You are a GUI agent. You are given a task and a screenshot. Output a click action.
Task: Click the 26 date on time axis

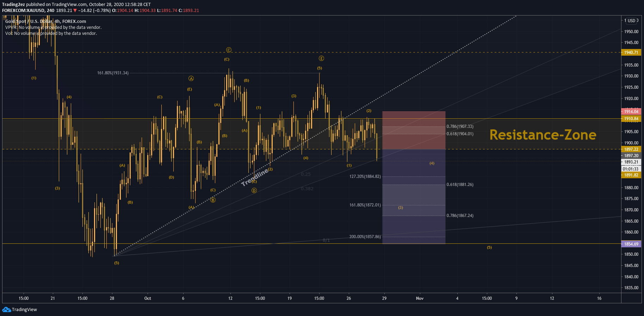349,298
